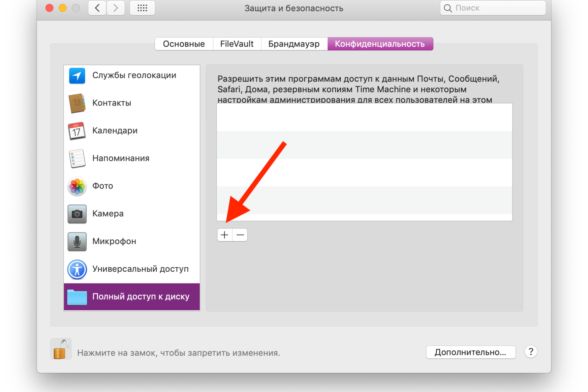Select the Конфиденциальность tab
Viewport: 588px width, 392px height.
coord(380,44)
